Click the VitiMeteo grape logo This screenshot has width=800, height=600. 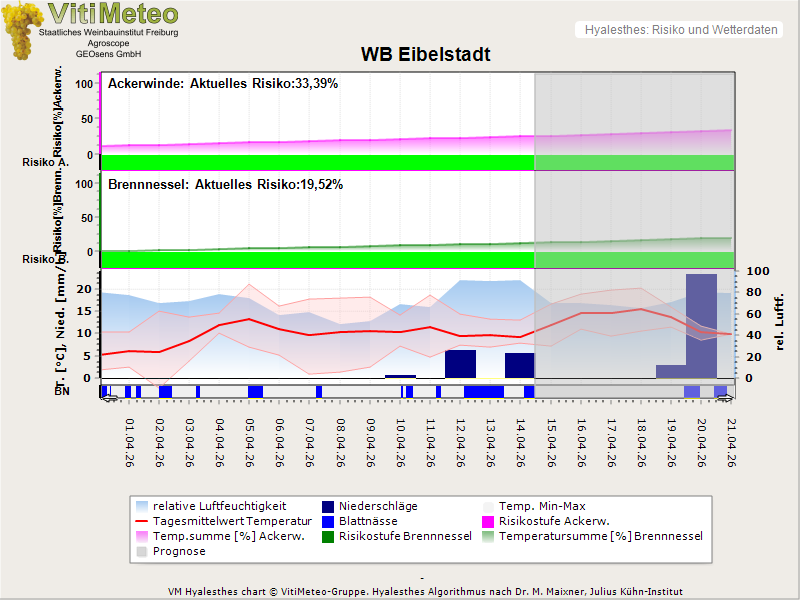[x=20, y=30]
